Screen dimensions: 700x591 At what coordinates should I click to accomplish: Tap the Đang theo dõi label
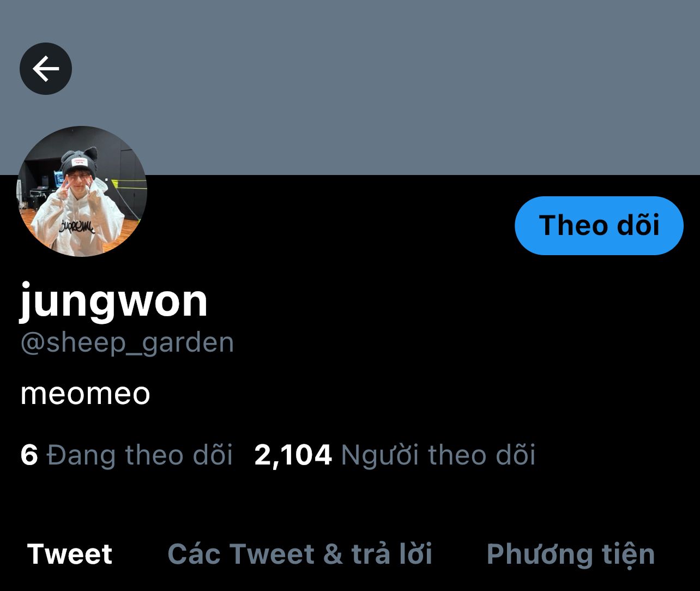140,455
